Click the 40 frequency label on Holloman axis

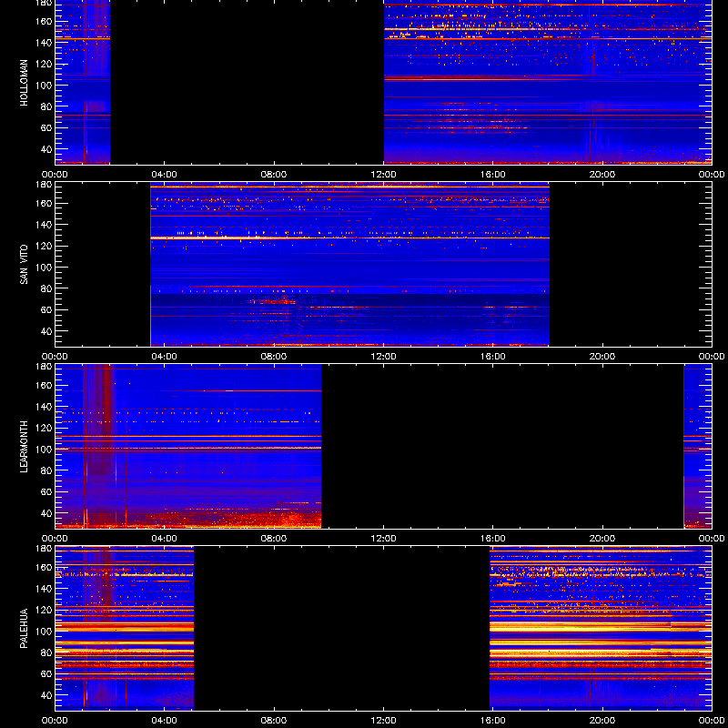tap(46, 149)
